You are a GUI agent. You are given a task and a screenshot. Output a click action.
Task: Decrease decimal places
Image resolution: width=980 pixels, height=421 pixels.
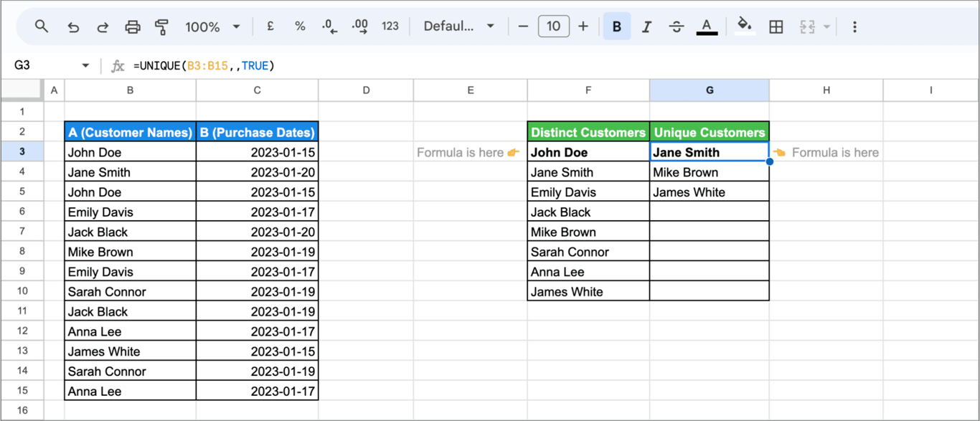[x=329, y=27]
